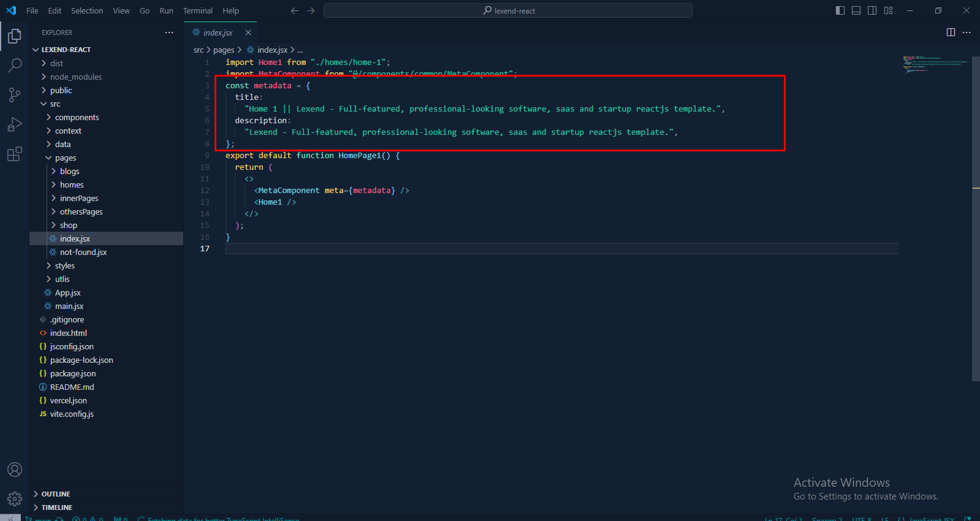Open the Extensions view
Image resolution: width=980 pixels, height=521 pixels.
[x=15, y=154]
